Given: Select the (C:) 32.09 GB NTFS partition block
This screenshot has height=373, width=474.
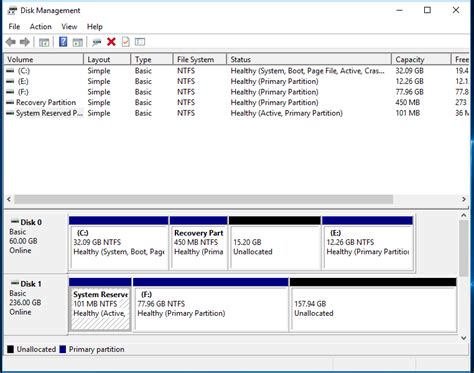Looking at the screenshot, I should click(118, 243).
